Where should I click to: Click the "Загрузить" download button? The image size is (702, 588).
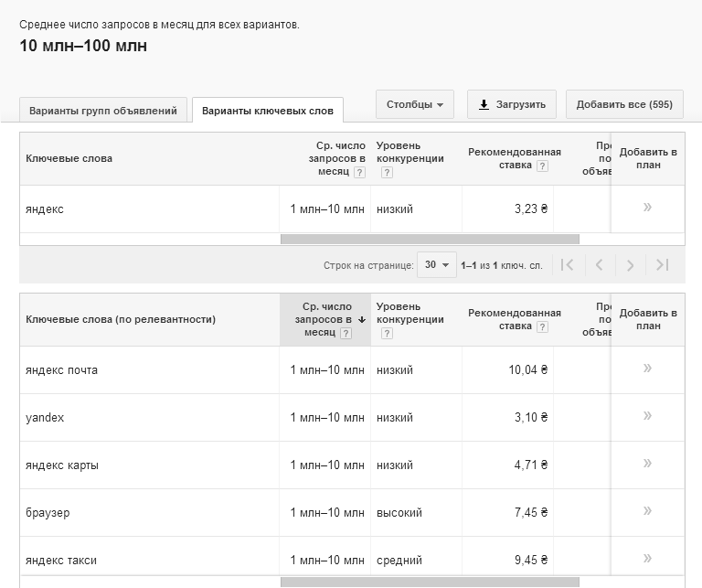512,104
